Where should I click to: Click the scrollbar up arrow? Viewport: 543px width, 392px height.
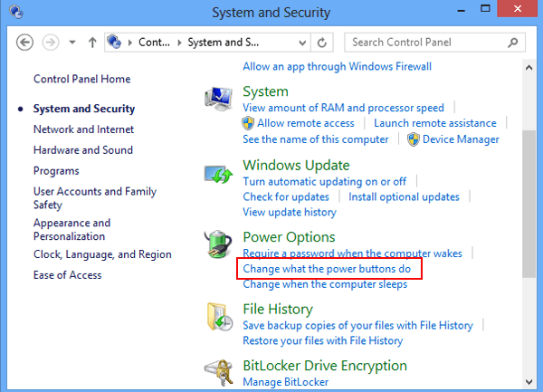529,68
